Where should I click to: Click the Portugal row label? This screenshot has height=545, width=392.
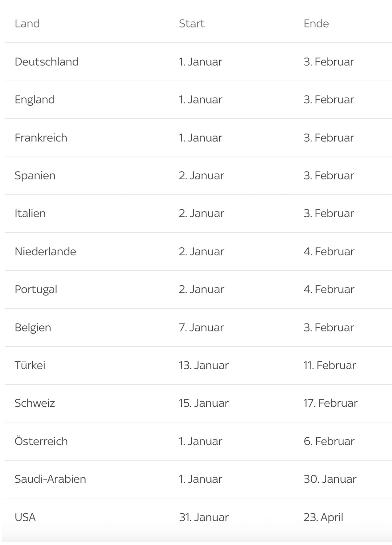pos(36,290)
